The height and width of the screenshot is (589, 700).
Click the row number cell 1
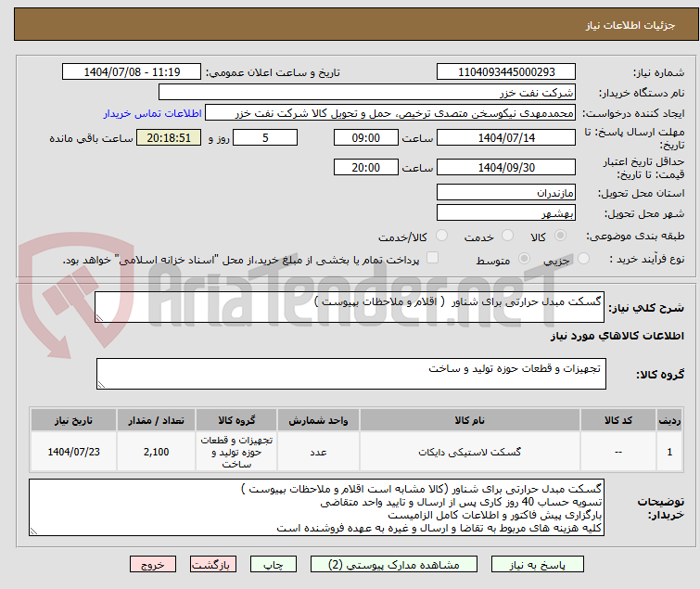pyautogui.click(x=669, y=452)
